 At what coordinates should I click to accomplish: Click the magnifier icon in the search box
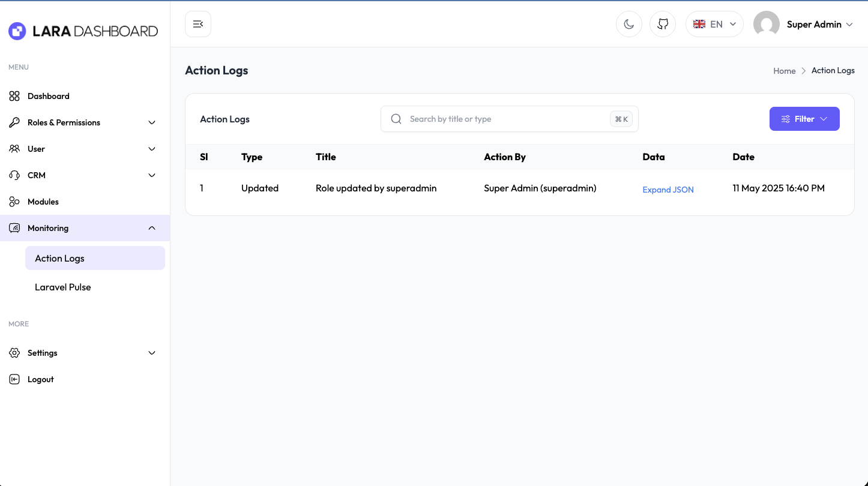tap(396, 119)
